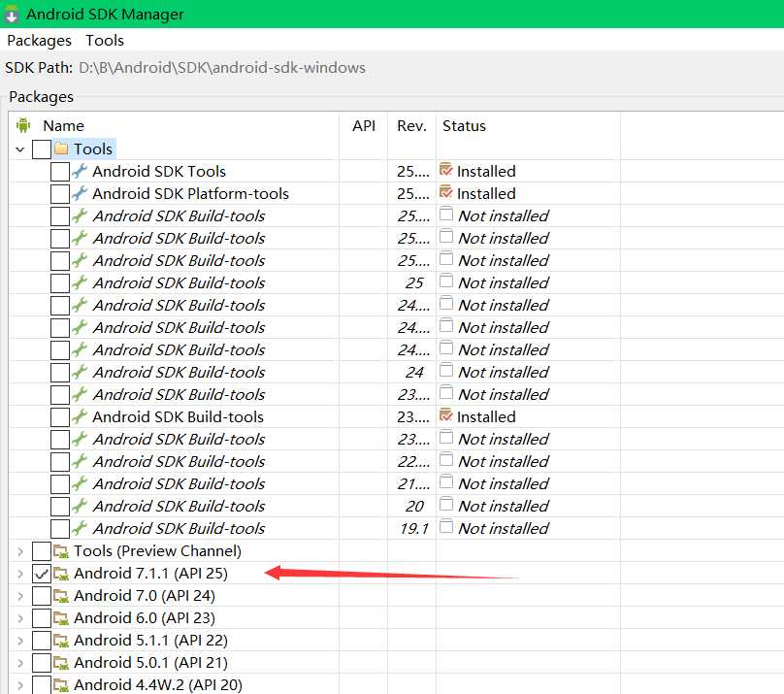The width and height of the screenshot is (784, 694).
Task: Click the SDK Path value text
Action: 222,68
